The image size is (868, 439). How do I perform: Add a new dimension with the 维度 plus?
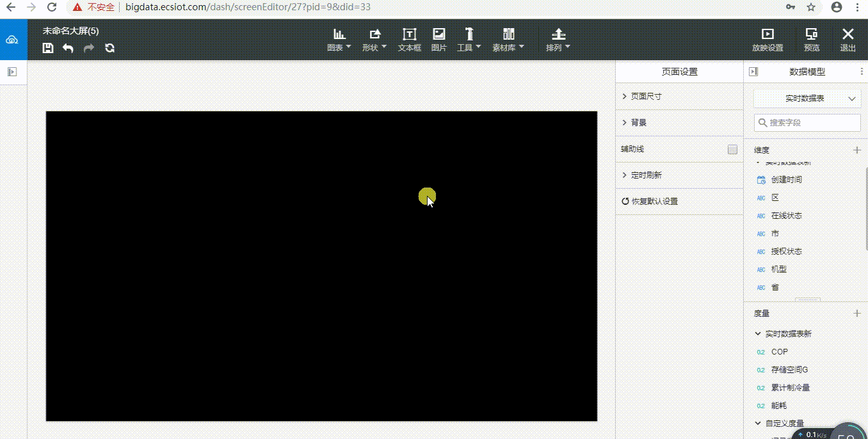[x=857, y=150]
